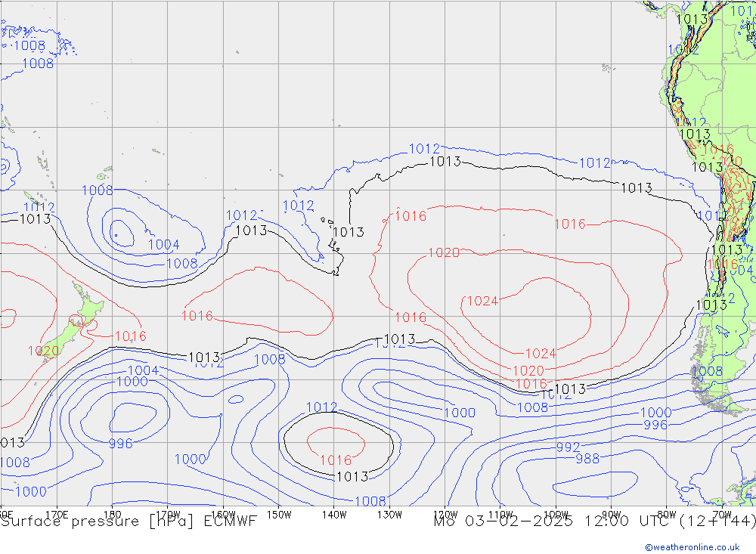
Task: Select the 160W longitude label
Action: click(x=223, y=515)
